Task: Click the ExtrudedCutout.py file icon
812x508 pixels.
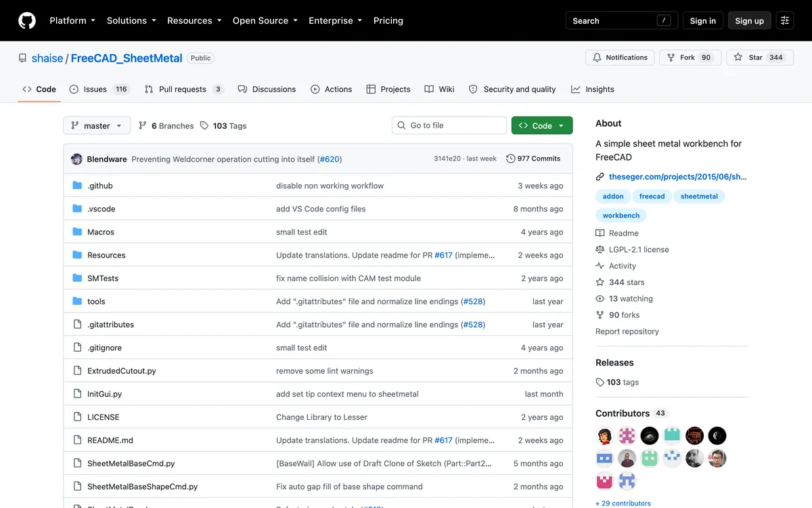Action: 77,371
